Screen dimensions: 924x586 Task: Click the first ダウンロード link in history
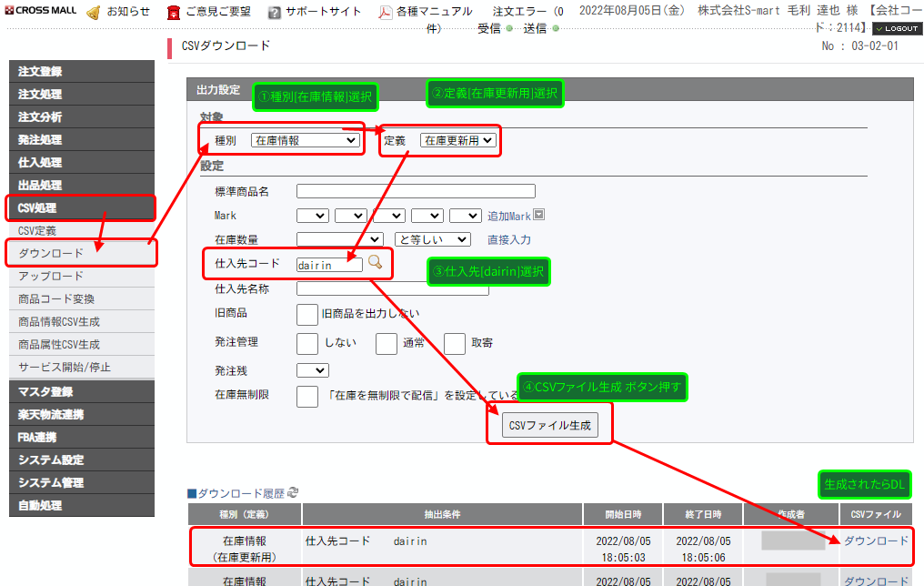tap(876, 541)
